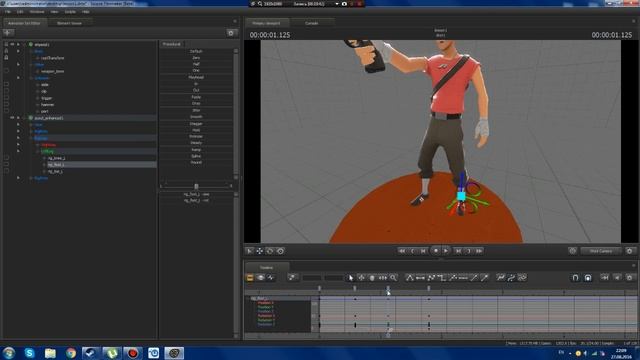Collapse the Body group arrow
Image resolution: width=640 pixels, height=360 pixels.
(31, 51)
